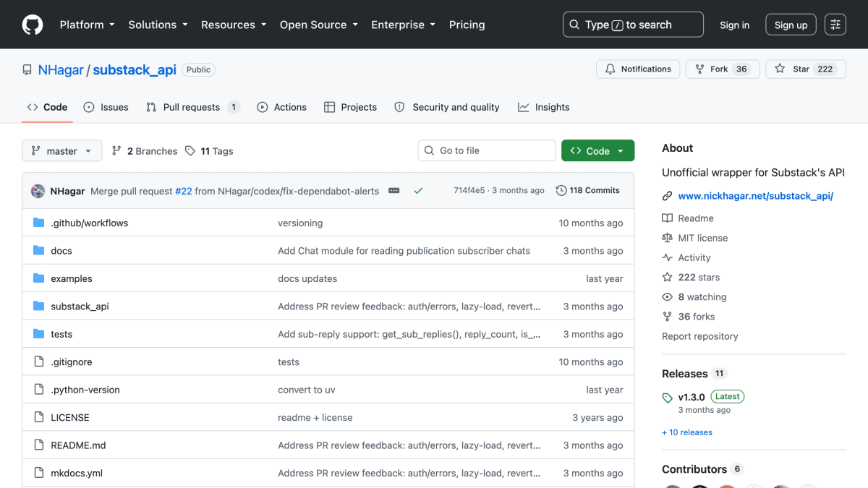868x488 pixels.
Task: Open the Open Source menu
Action: tap(320, 25)
